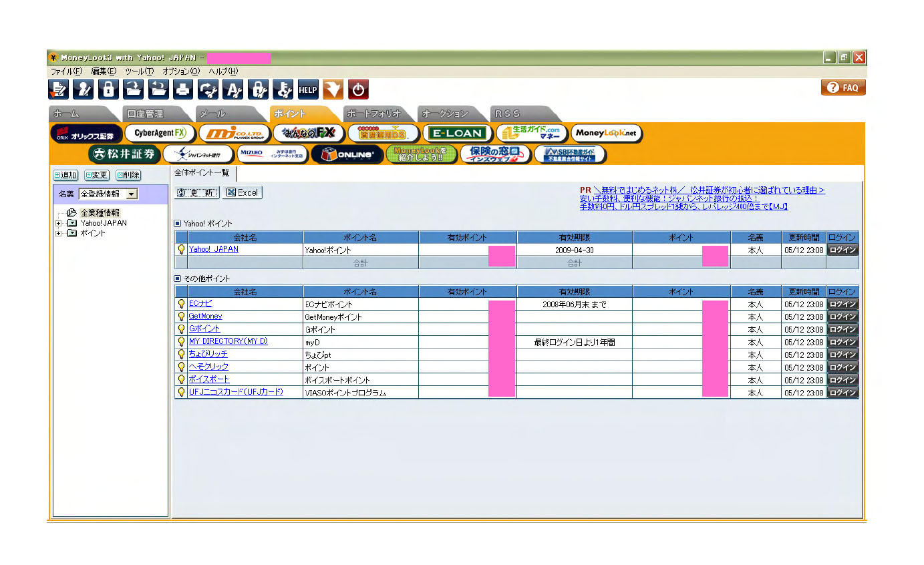Click the Planex Group CO.LTD banner
The width and height of the screenshot is (924, 565).
pyautogui.click(x=235, y=134)
